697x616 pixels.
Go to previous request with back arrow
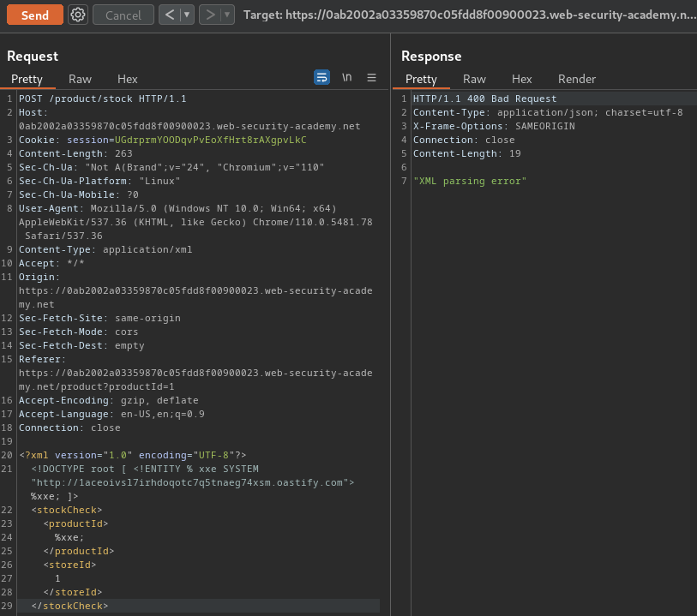pos(170,15)
